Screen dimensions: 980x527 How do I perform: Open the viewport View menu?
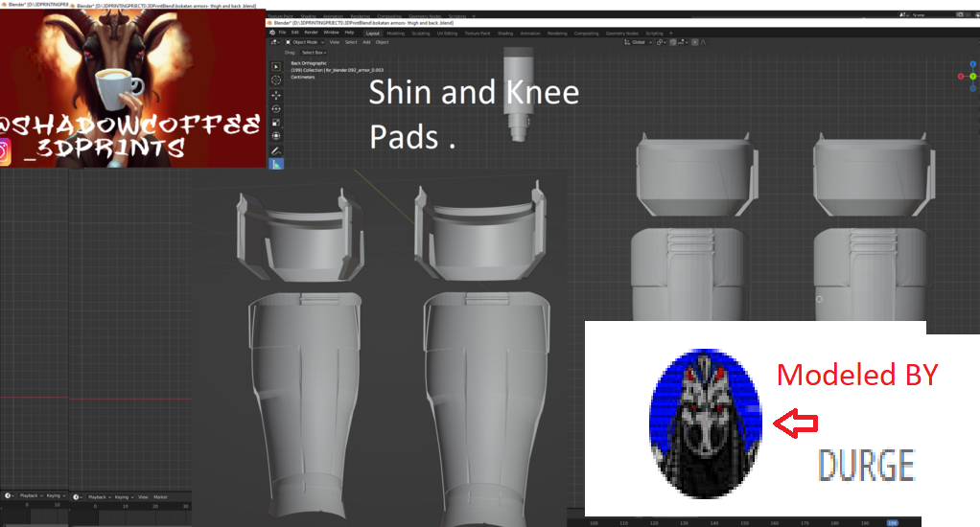point(335,42)
